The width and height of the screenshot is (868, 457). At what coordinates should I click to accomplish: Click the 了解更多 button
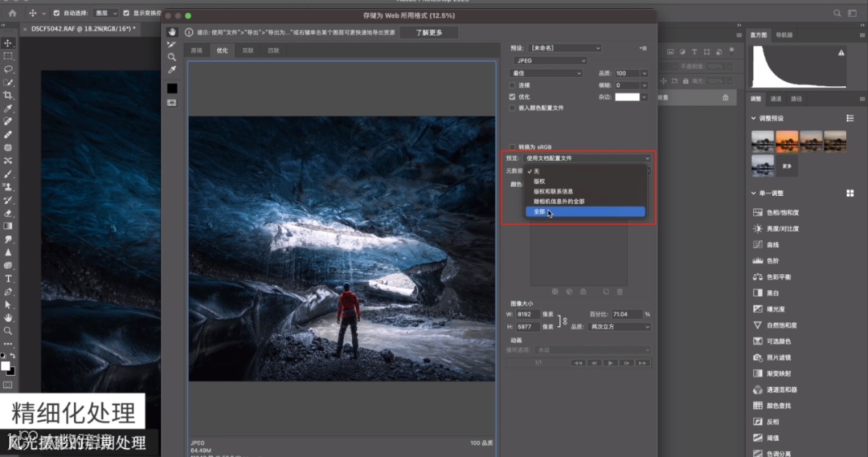(429, 33)
